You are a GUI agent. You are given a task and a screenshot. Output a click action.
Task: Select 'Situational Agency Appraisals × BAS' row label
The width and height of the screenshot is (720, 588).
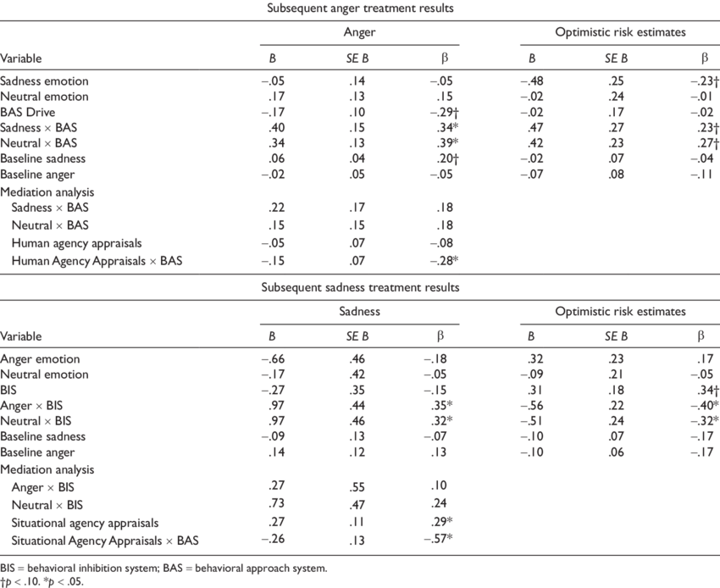[105, 541]
